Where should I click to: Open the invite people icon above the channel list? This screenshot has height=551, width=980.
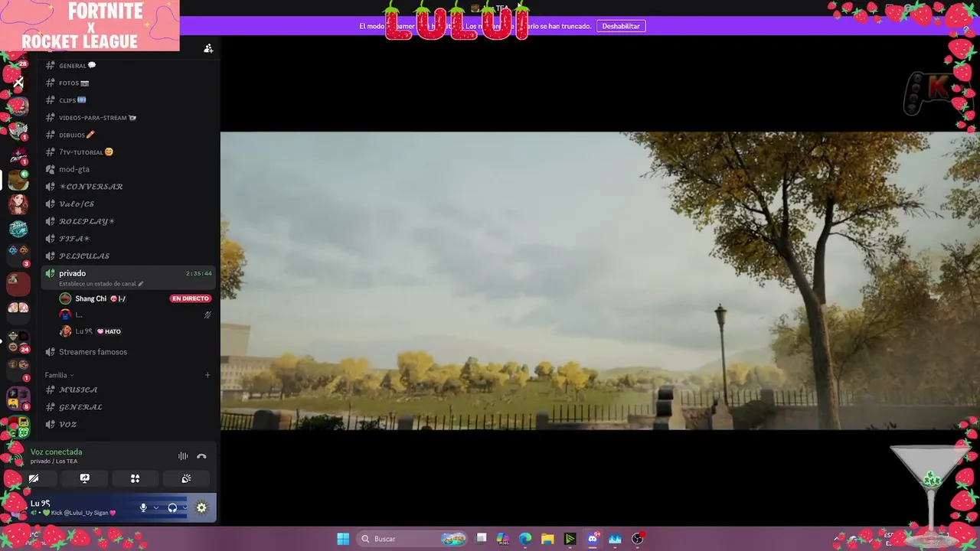pos(208,48)
